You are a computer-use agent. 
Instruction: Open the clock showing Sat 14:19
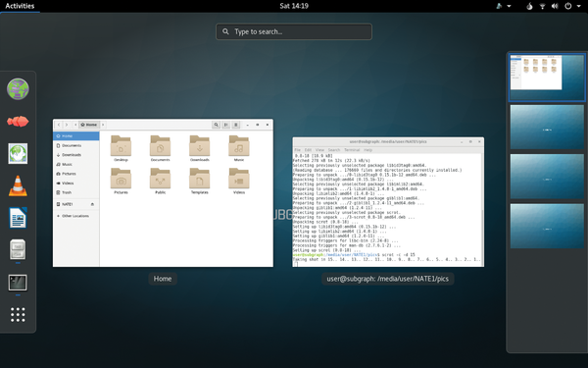[294, 6]
